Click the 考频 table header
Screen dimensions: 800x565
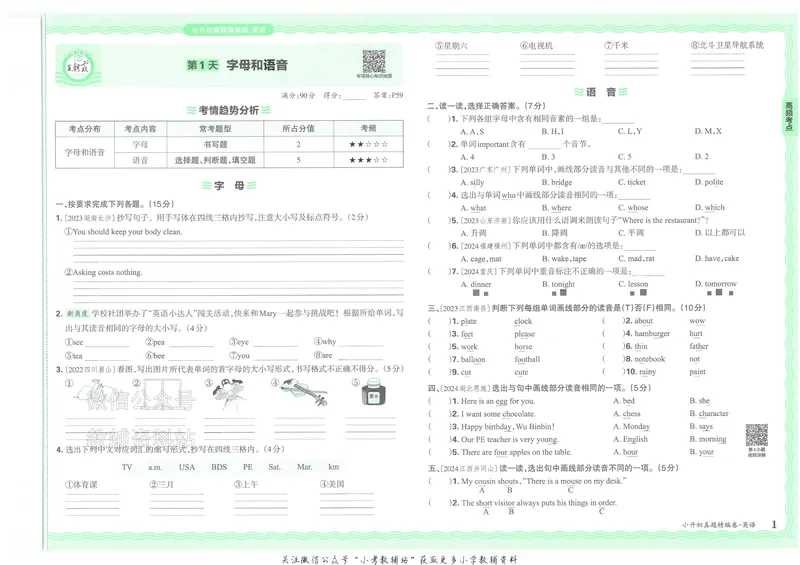point(368,129)
